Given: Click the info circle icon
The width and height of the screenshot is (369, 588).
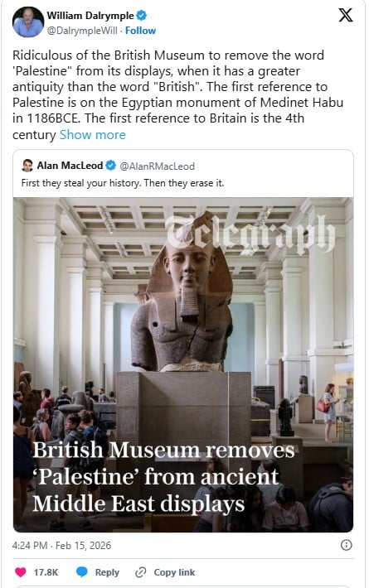Looking at the screenshot, I should coord(346,545).
